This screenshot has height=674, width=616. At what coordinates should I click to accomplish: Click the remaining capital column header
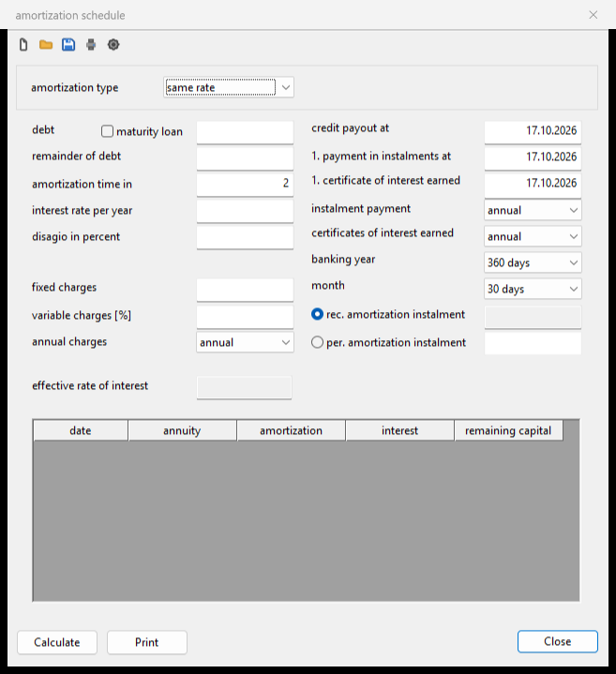pyautogui.click(x=508, y=430)
